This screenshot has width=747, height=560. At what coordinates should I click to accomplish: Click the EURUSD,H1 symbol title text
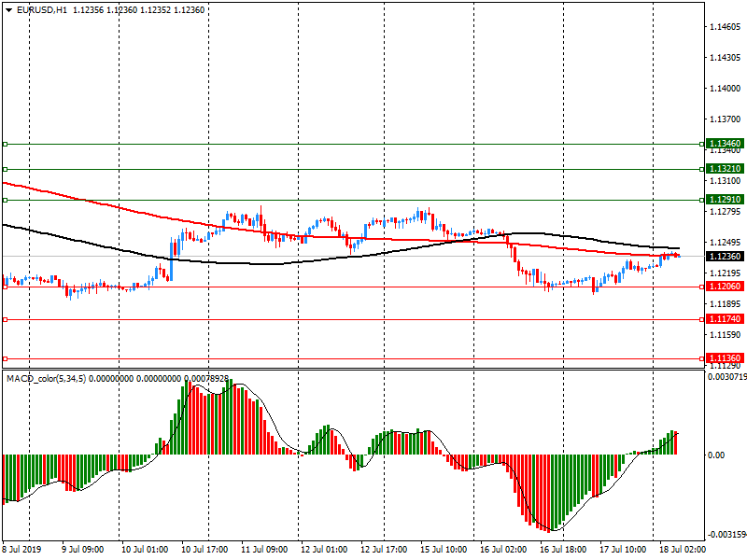pos(42,10)
